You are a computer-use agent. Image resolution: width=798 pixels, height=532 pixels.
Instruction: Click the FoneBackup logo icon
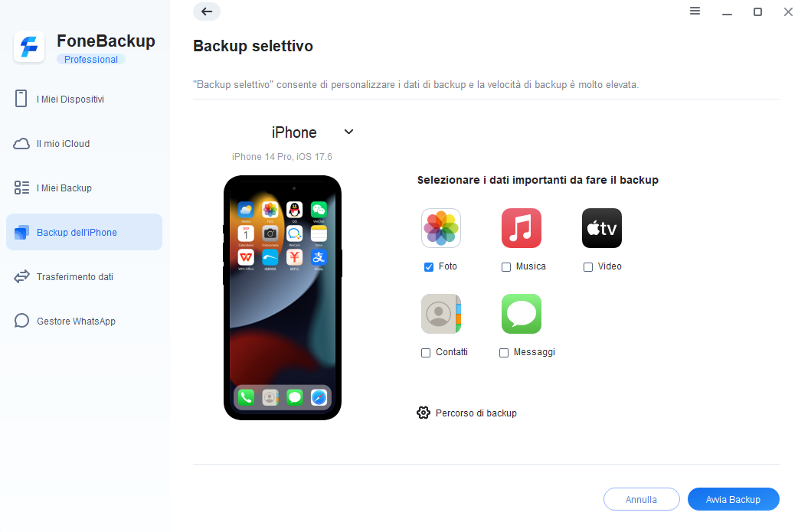(x=29, y=47)
